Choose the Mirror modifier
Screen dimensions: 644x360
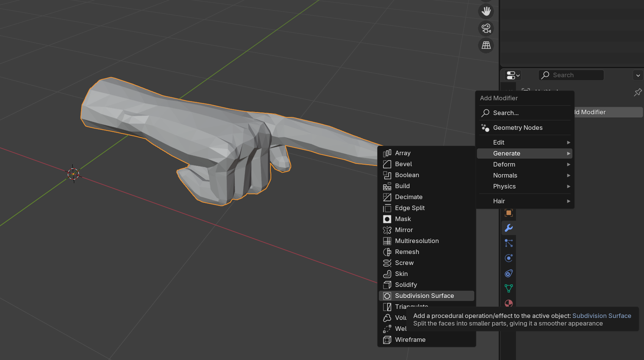click(x=404, y=230)
